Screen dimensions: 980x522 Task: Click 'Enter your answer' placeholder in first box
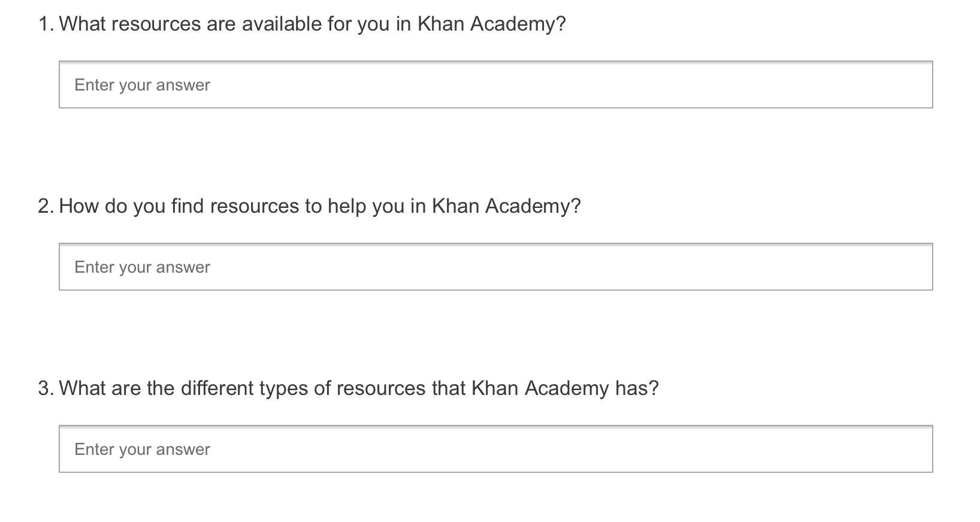pos(142,85)
